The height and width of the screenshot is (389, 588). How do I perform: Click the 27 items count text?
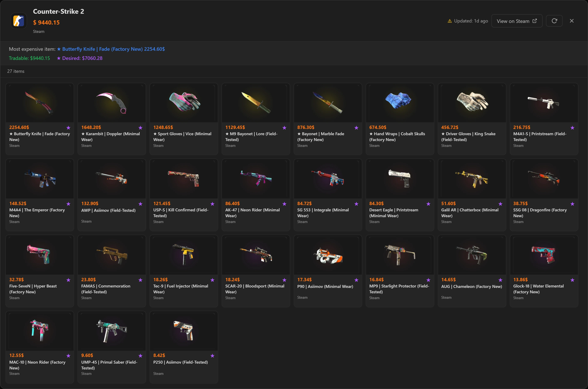[x=16, y=71]
